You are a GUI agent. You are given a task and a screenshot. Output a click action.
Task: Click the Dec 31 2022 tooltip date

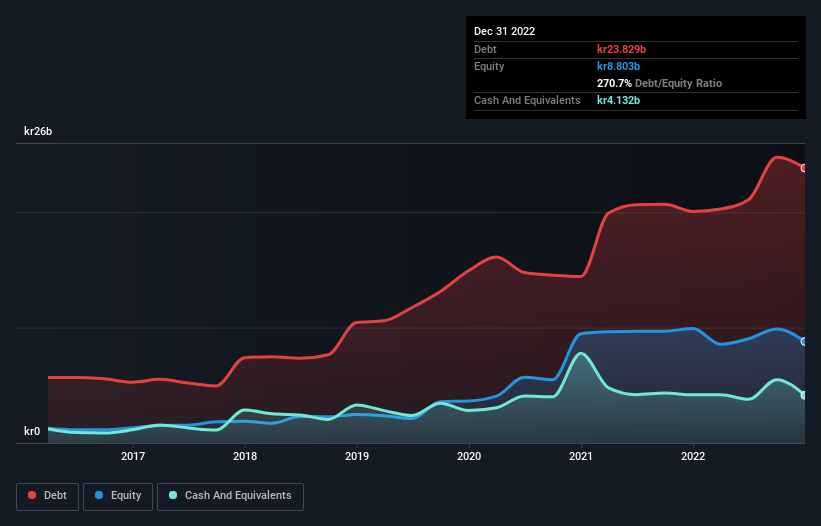(x=505, y=31)
